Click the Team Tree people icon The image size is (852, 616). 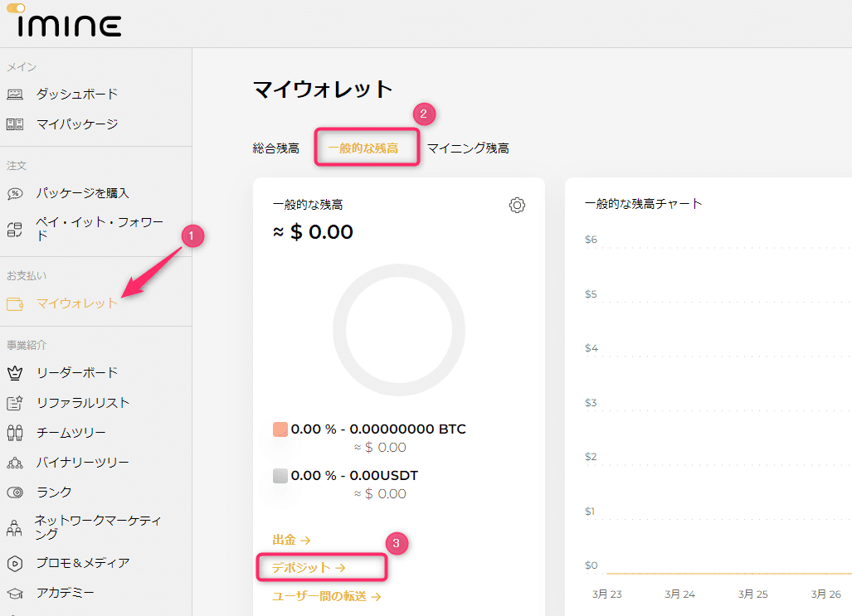[x=15, y=433]
